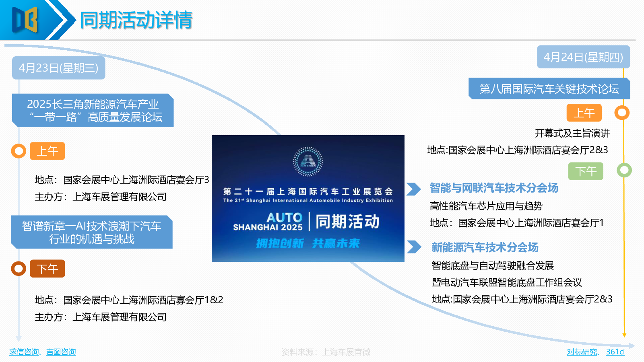Click the green ring marker on right timeline
Image resolution: width=644 pixels, height=362 pixels.
coord(624,170)
